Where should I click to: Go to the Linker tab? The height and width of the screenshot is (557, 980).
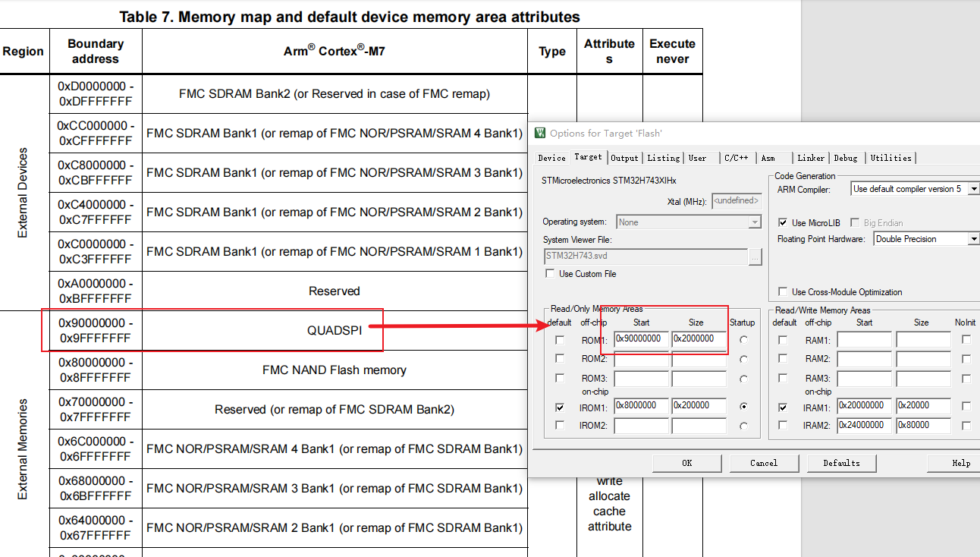810,158
